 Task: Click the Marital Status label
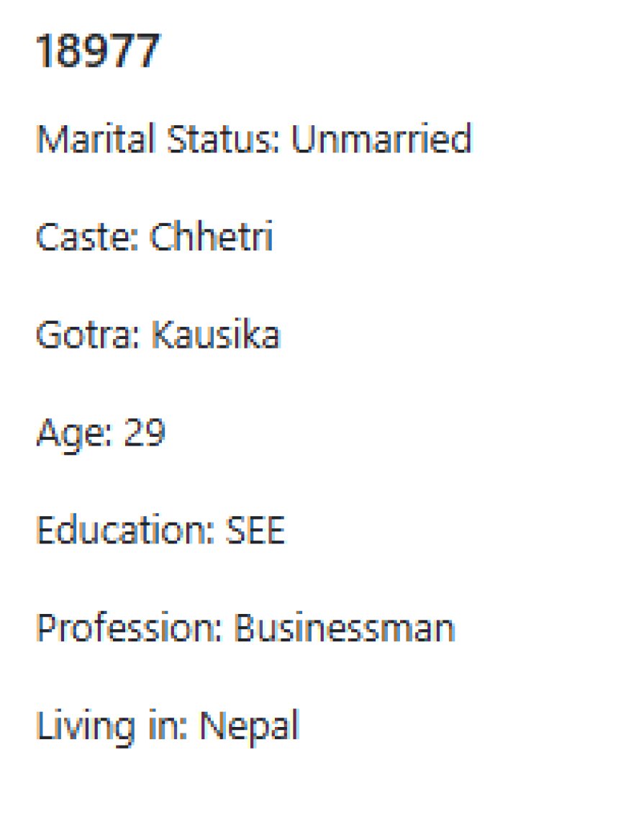(x=158, y=139)
